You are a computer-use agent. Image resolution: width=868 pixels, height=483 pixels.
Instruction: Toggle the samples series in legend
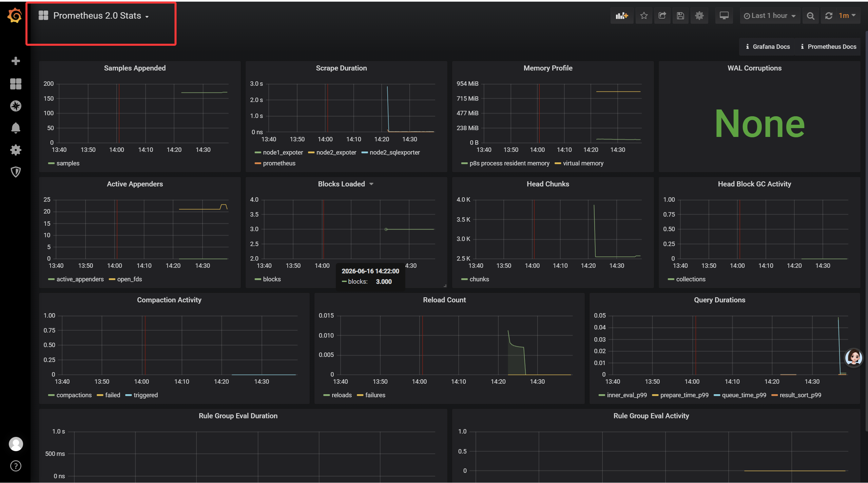[x=68, y=163]
